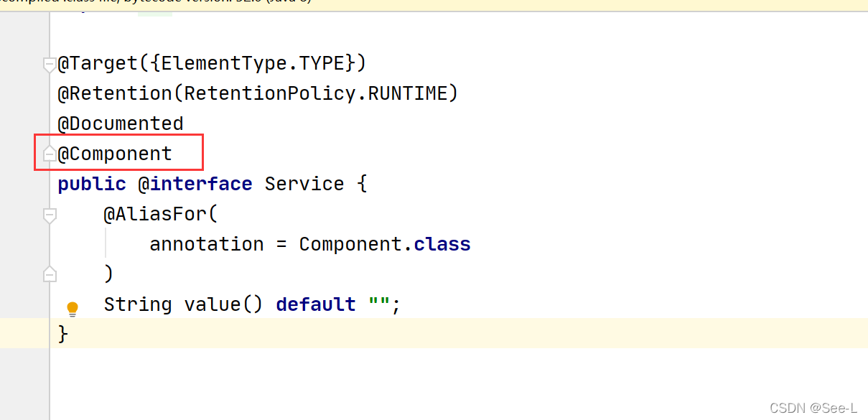Click the @AliasFor annotation
868x420 pixels.
(x=155, y=214)
